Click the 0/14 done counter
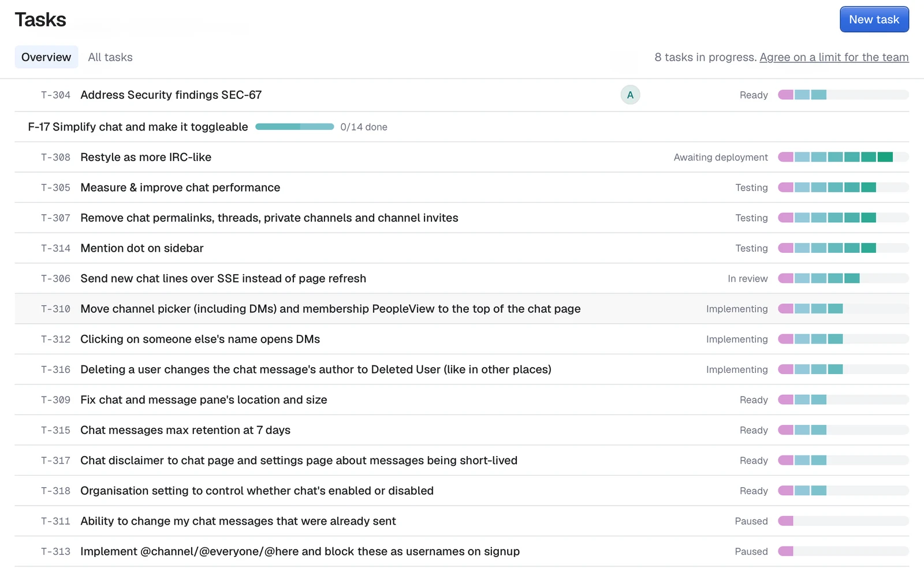Viewport: 924px width, 579px height. click(364, 127)
